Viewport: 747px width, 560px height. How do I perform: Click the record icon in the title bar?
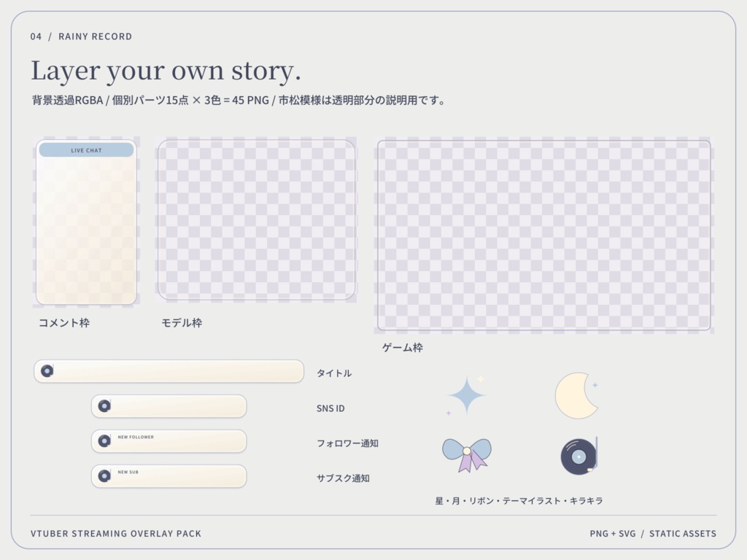click(x=47, y=371)
